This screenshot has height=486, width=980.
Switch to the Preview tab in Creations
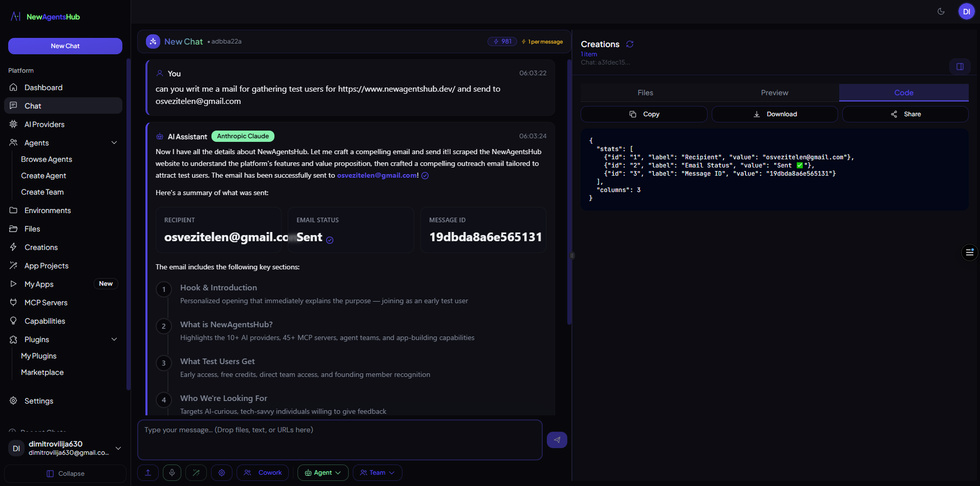pyautogui.click(x=775, y=93)
